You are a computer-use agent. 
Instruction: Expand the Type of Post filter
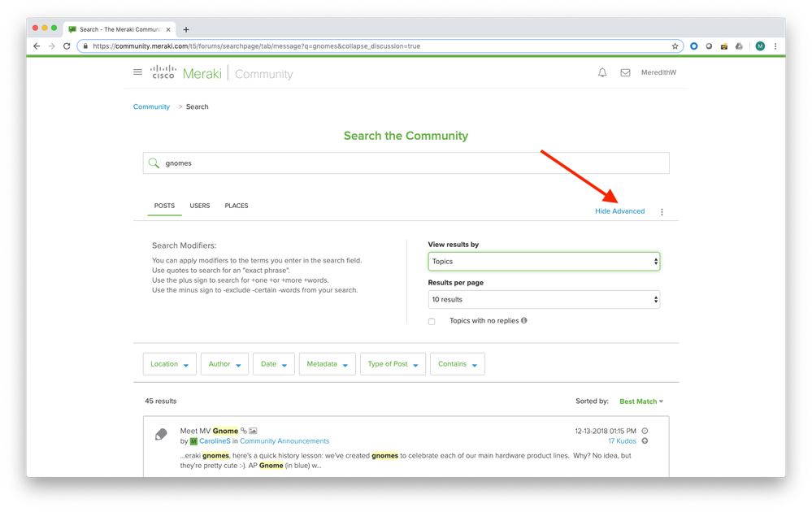point(393,364)
